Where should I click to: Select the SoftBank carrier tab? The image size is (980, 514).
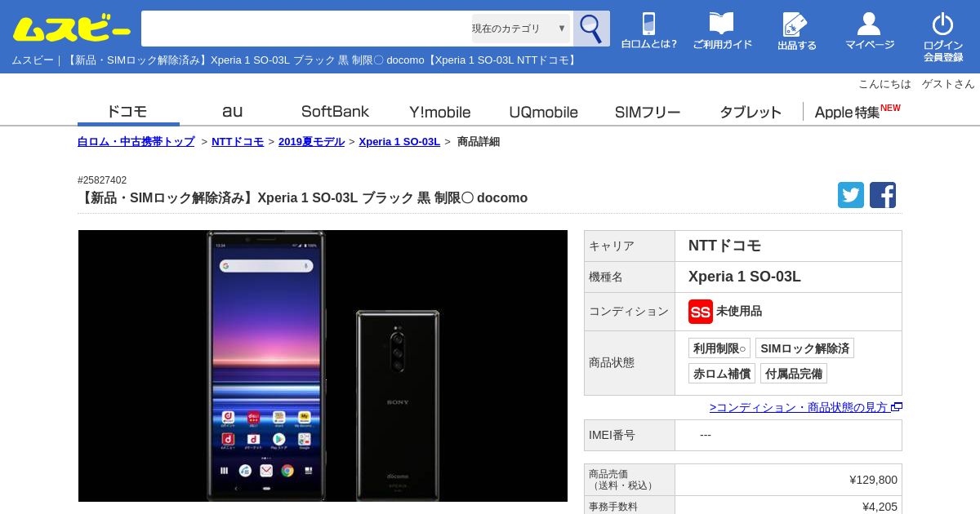pos(335,112)
